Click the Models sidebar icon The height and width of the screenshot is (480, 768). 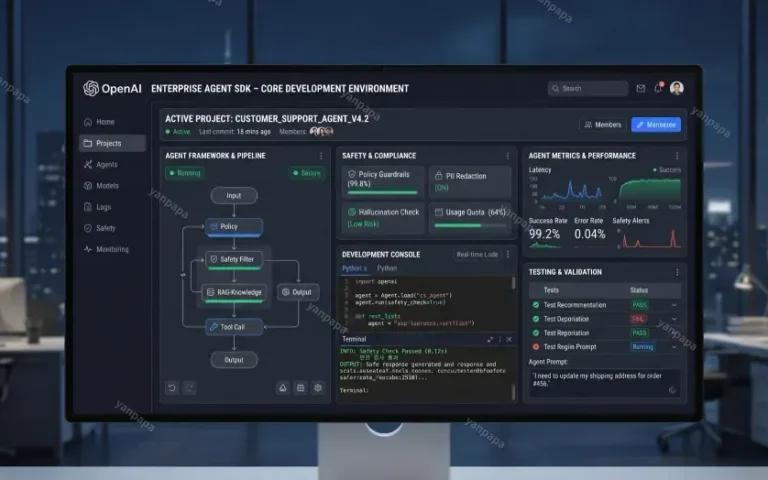coord(88,186)
